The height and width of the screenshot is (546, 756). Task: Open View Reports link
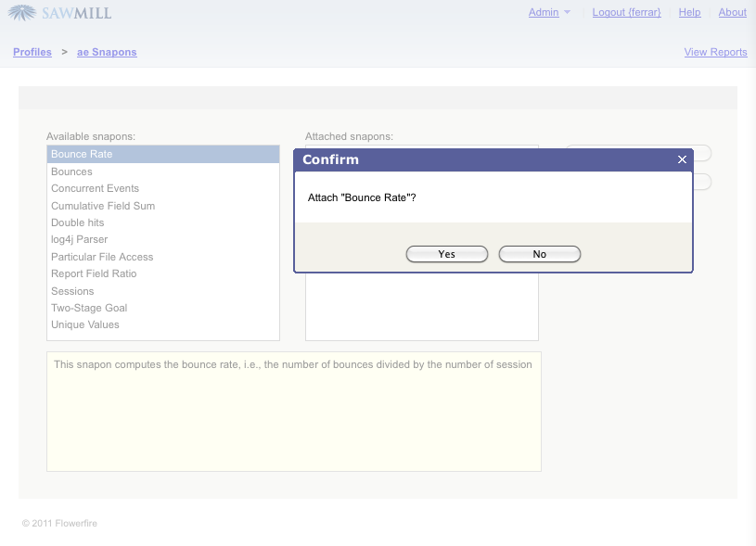(715, 52)
